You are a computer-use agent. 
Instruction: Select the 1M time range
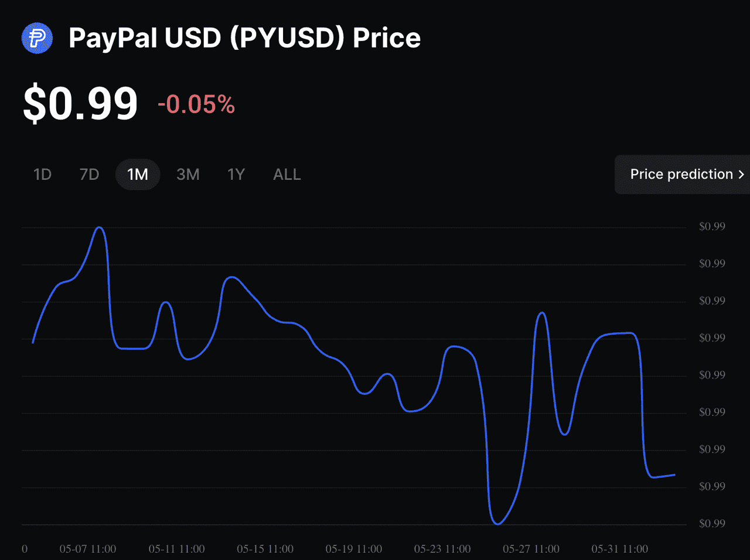[x=138, y=175]
